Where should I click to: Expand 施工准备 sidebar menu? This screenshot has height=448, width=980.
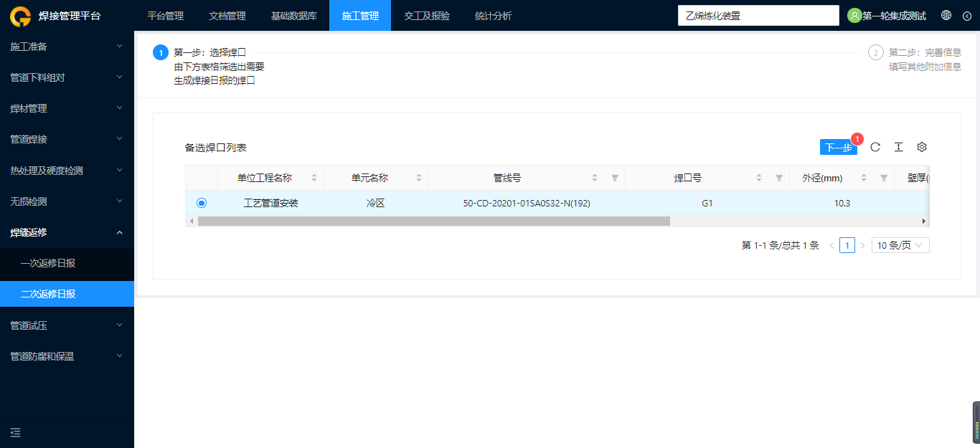[67, 47]
